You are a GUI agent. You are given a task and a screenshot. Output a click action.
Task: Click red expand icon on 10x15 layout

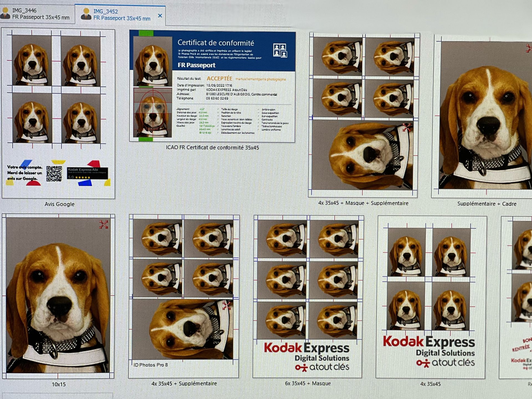tap(103, 224)
